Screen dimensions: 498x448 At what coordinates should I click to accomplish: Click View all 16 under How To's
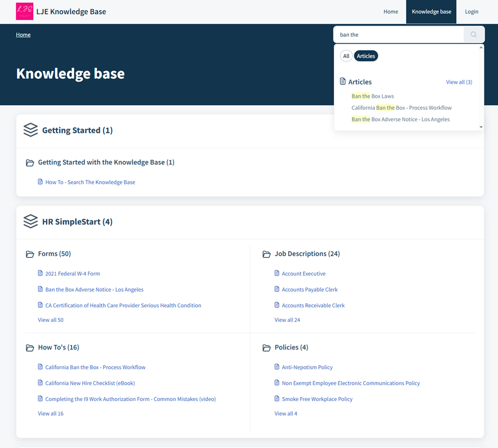coord(51,414)
